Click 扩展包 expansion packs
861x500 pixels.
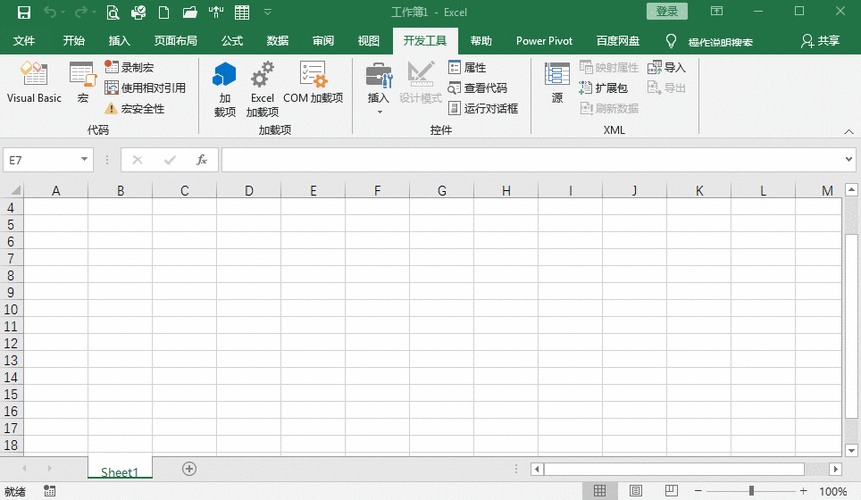(x=603, y=88)
